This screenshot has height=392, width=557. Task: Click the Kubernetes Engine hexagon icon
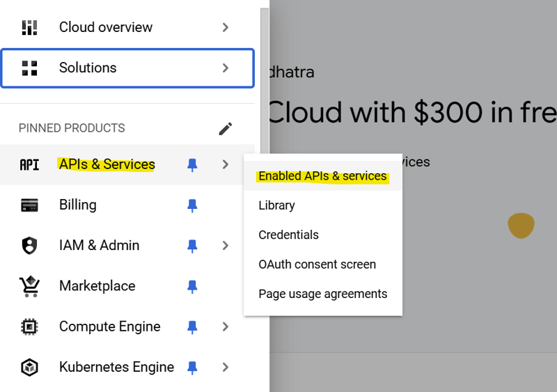[x=29, y=367]
